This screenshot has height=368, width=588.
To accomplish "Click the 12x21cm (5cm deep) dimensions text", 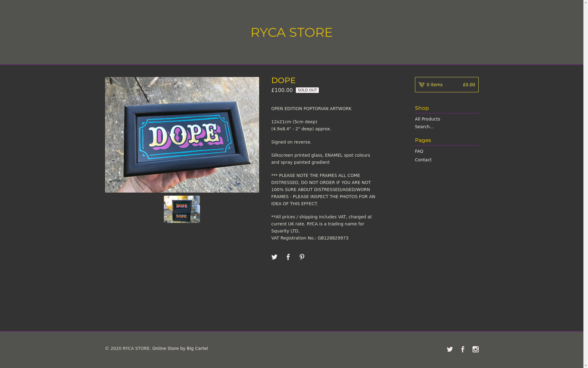I will coord(294,122).
